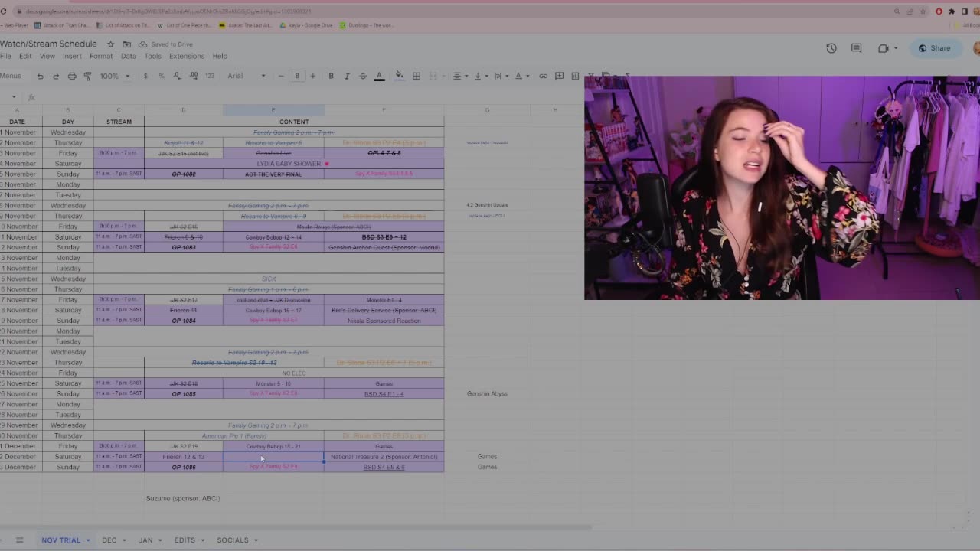Viewport: 980px width, 551px height.
Task: Open the fill color picker
Action: [399, 76]
